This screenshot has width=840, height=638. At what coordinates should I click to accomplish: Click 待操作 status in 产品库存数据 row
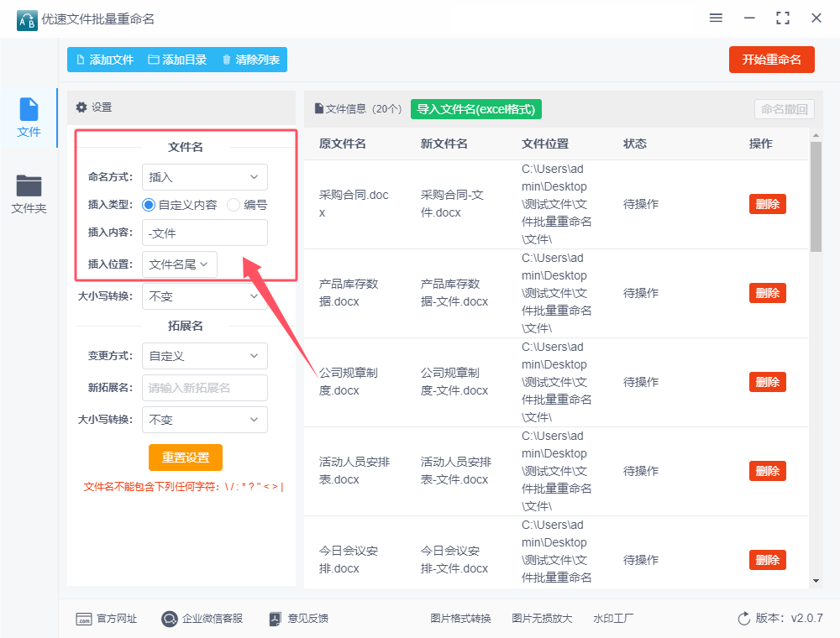point(641,293)
